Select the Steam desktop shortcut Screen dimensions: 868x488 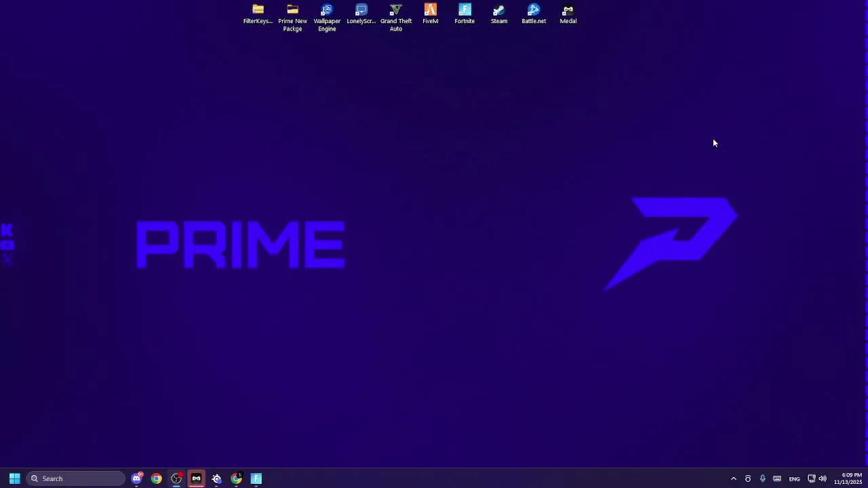[x=499, y=14]
